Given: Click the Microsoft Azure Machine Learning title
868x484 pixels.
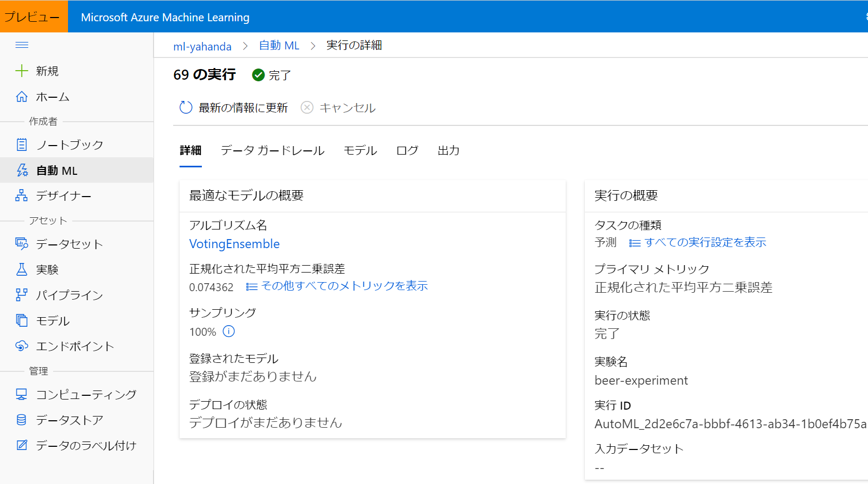Looking at the screenshot, I should [165, 18].
